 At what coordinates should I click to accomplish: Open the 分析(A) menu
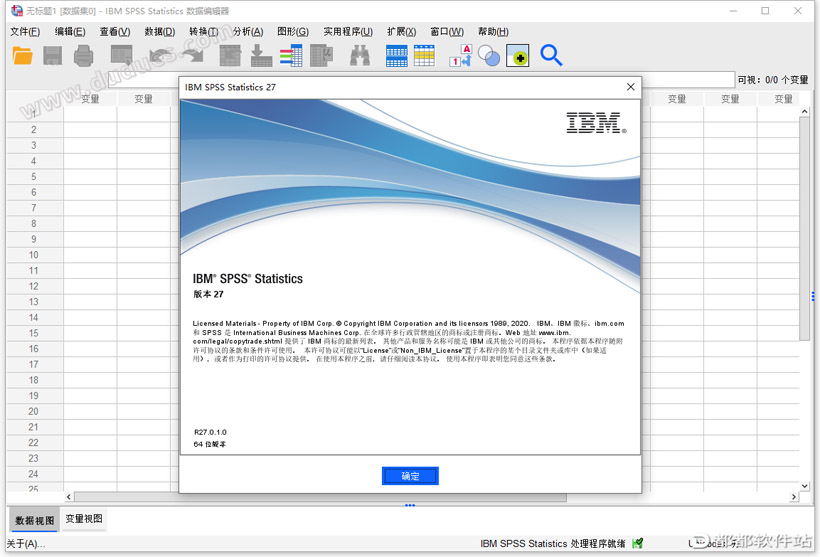(248, 32)
